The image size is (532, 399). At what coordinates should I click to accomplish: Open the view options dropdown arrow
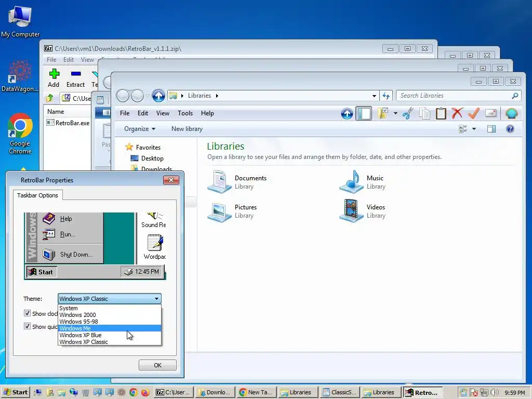click(x=474, y=129)
